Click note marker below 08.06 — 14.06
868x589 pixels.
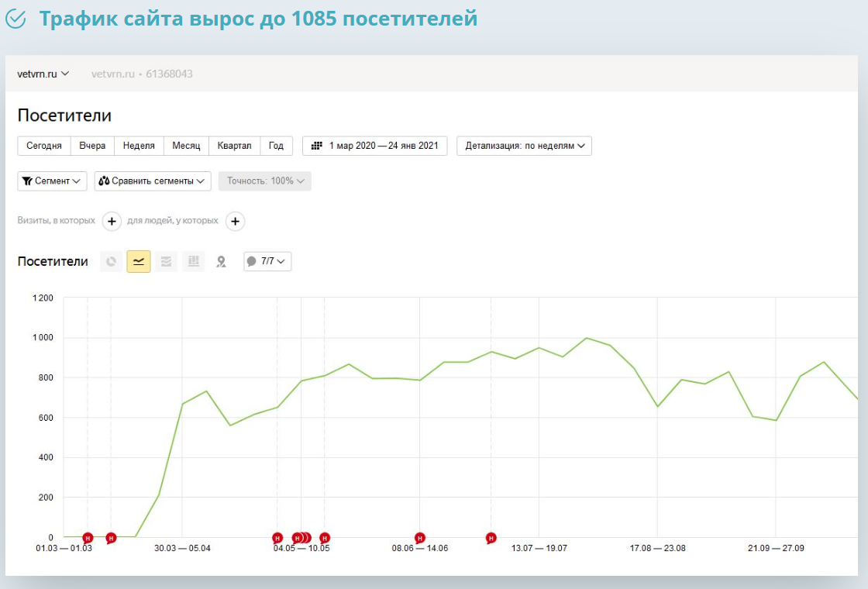pos(419,538)
